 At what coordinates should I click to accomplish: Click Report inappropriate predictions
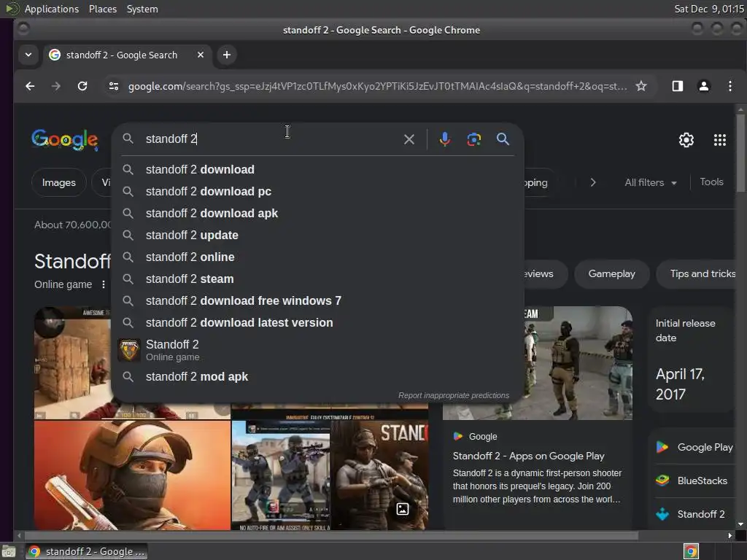[454, 396]
